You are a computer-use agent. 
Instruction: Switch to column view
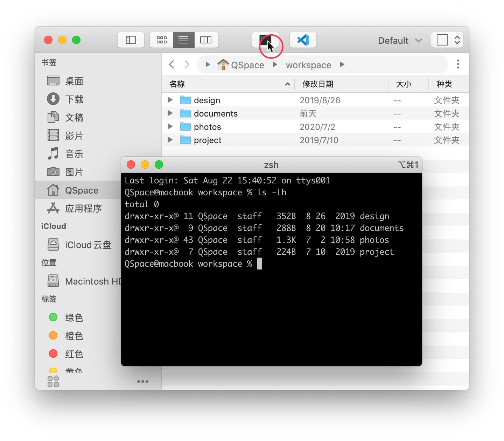point(206,40)
